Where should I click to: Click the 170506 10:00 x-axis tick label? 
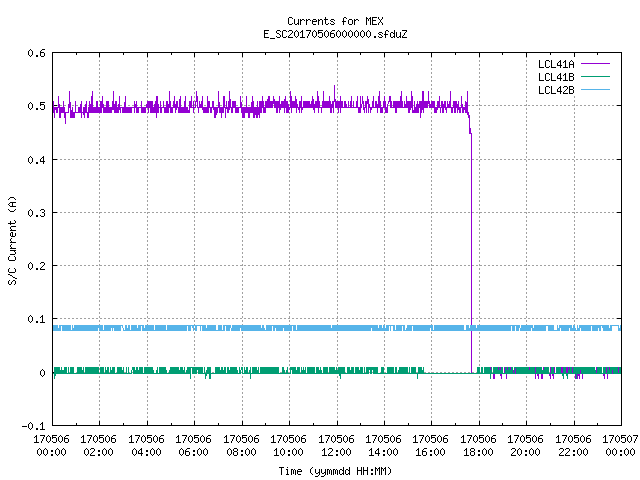(288, 446)
